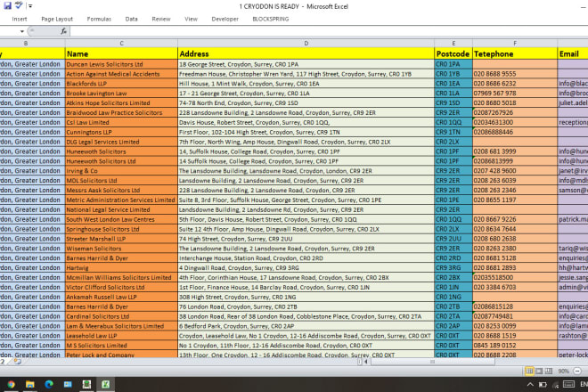Click the Postcode header cell

453,53
